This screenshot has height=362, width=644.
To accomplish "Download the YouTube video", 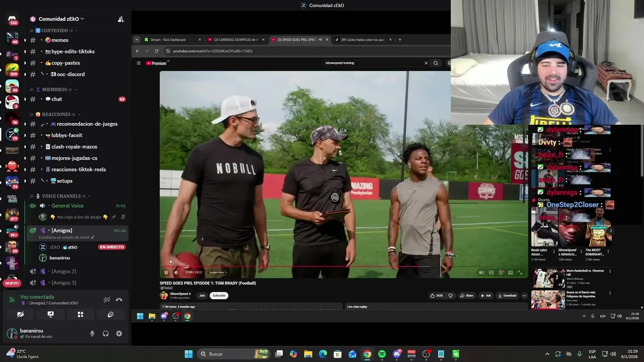I will 507,296.
